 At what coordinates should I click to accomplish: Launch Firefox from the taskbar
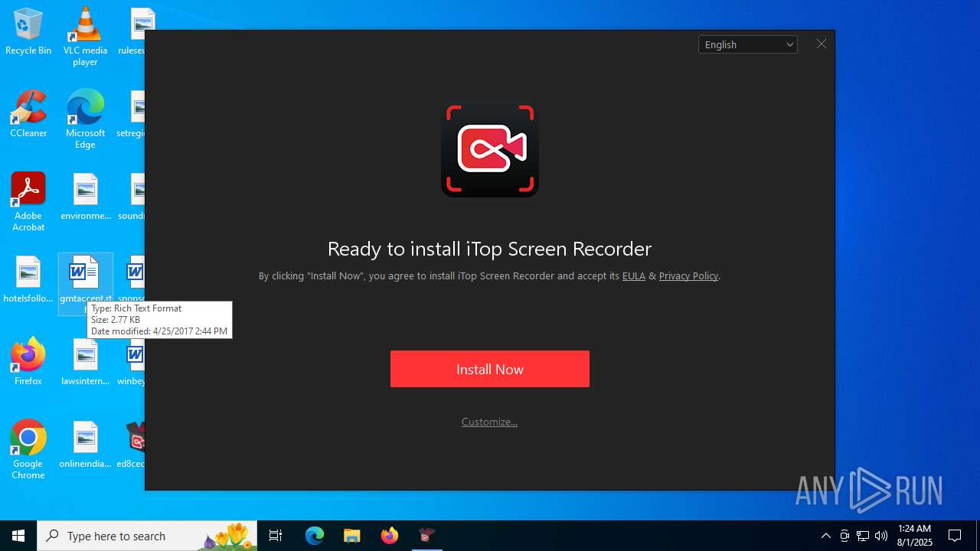[390, 536]
